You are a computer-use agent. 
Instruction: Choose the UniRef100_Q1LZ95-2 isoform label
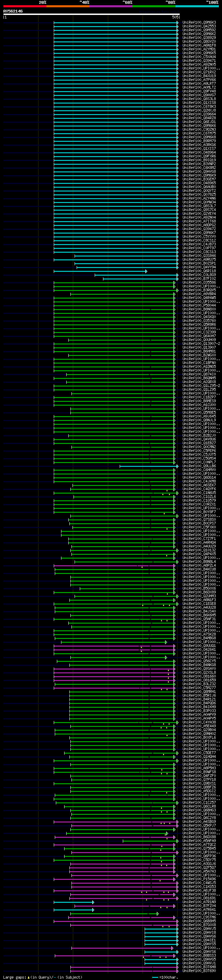[201, 386]
